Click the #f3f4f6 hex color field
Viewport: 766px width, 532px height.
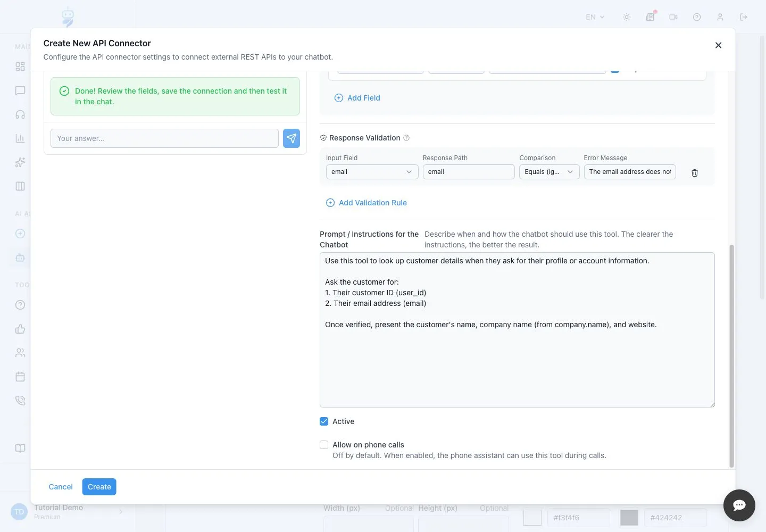(x=579, y=518)
